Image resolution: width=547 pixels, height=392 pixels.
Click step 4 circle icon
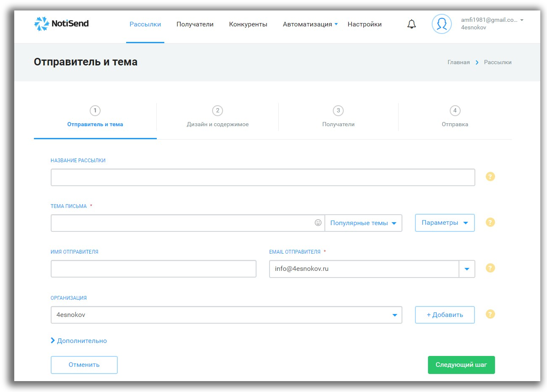(x=455, y=111)
